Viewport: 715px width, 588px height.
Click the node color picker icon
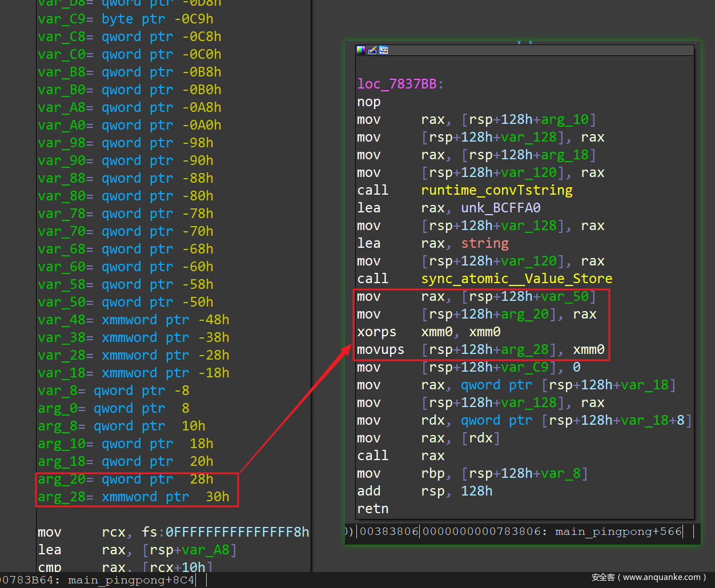point(361,50)
